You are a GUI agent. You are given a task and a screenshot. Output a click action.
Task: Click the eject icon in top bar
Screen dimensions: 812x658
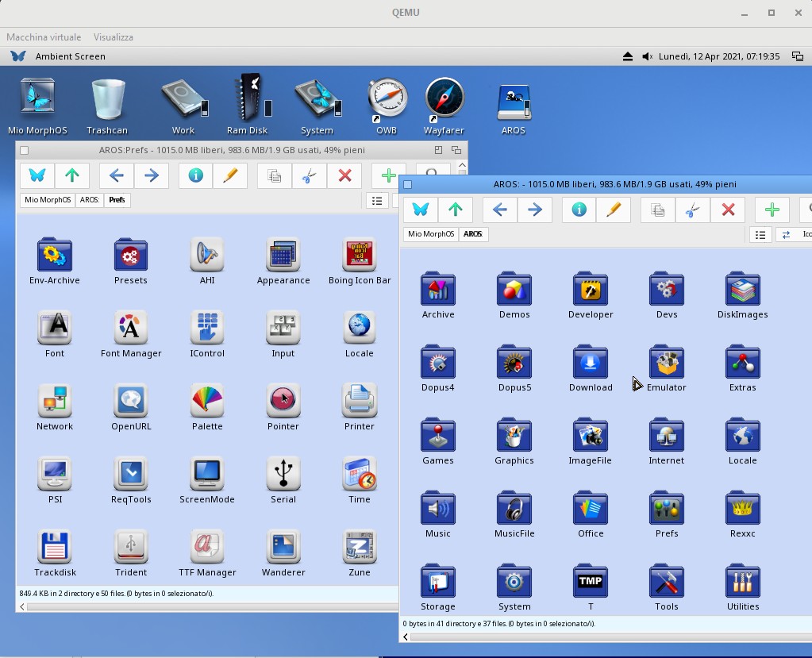tap(628, 56)
